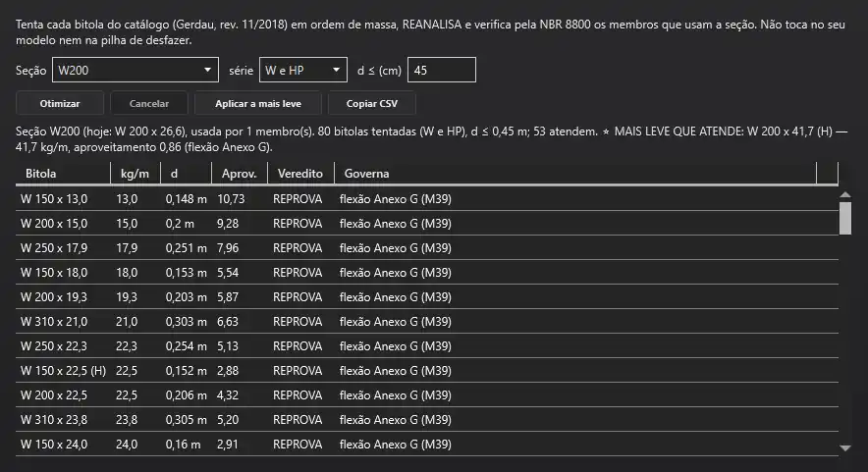
Task: Click the vertical scrollbar thumb
Action: click(844, 218)
